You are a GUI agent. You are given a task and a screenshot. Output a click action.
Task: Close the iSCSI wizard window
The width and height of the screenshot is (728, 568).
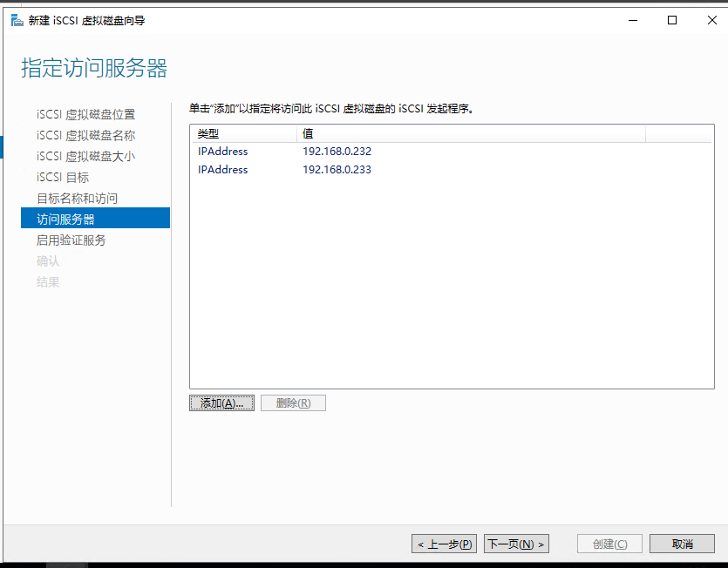[x=711, y=20]
